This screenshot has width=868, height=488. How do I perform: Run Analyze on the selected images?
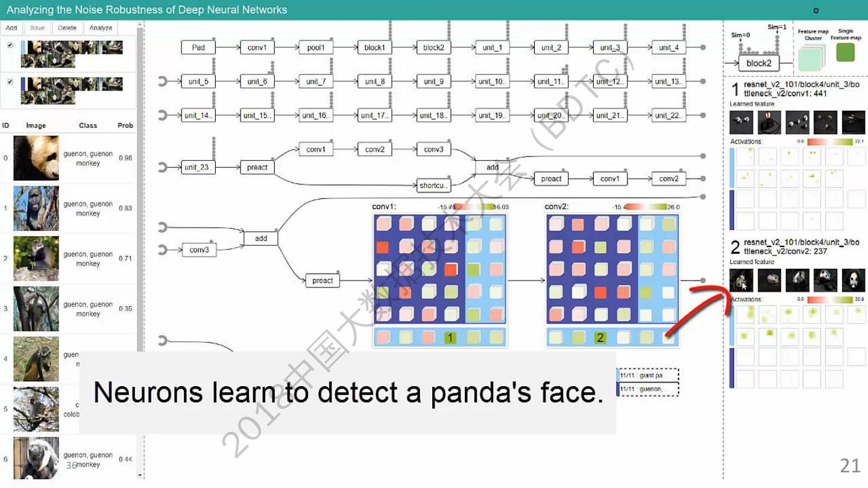coord(101,28)
